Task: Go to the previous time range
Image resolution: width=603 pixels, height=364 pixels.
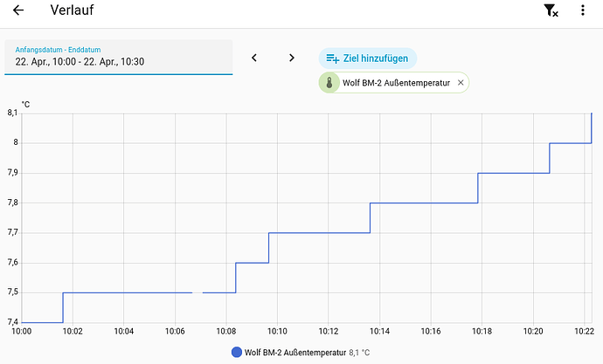Action: tap(253, 58)
